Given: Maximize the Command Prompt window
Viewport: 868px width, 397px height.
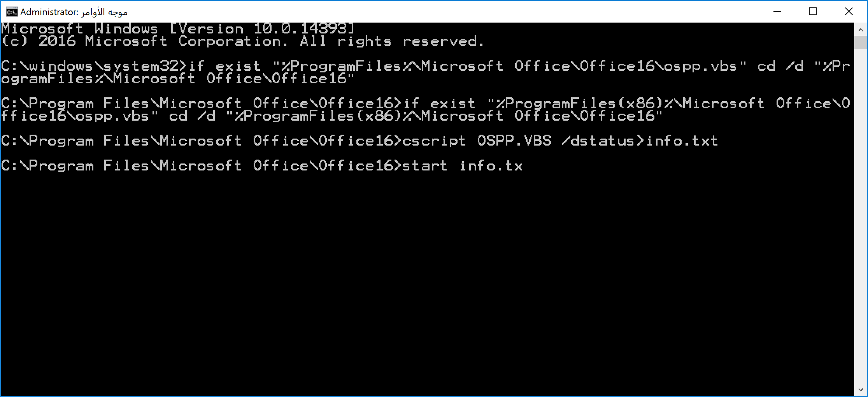Looking at the screenshot, I should click(812, 12).
